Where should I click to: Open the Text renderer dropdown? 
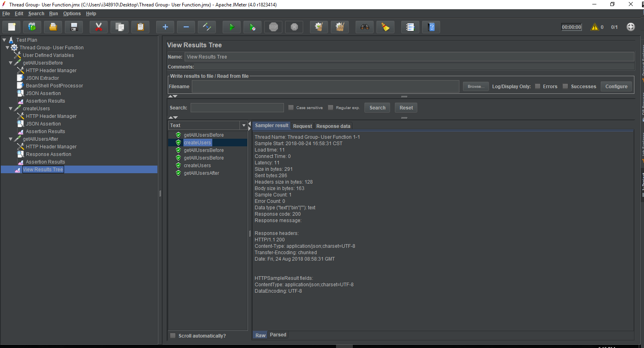(x=244, y=125)
